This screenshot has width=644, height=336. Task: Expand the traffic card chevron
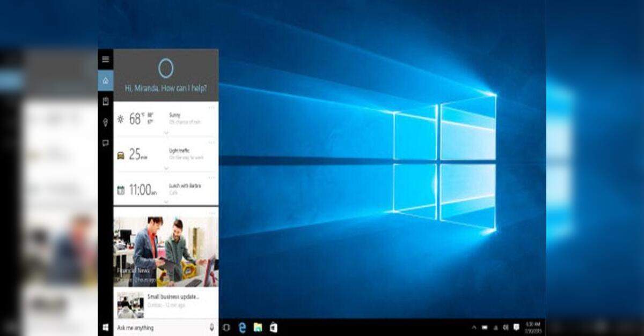tap(166, 168)
